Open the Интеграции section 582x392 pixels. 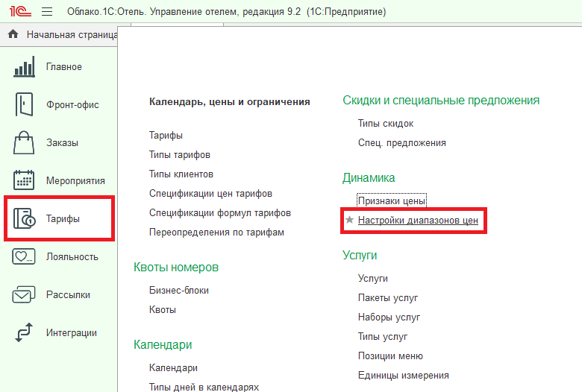(x=72, y=333)
